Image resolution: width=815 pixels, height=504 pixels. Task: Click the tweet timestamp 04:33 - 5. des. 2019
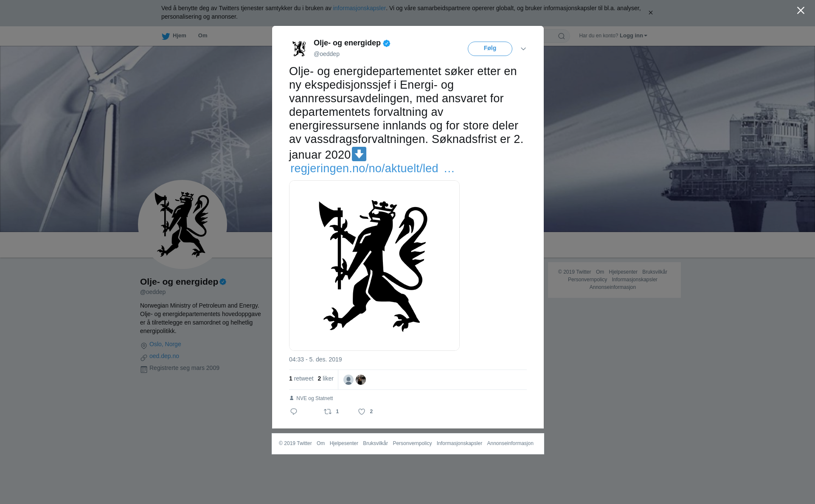click(x=315, y=359)
